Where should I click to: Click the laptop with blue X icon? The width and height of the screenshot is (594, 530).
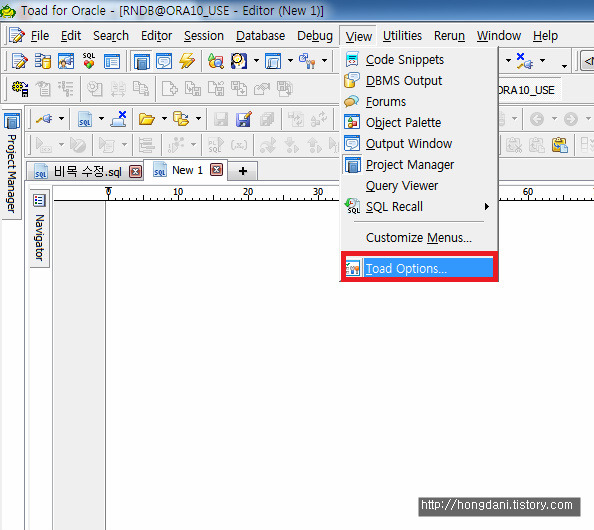point(119,119)
